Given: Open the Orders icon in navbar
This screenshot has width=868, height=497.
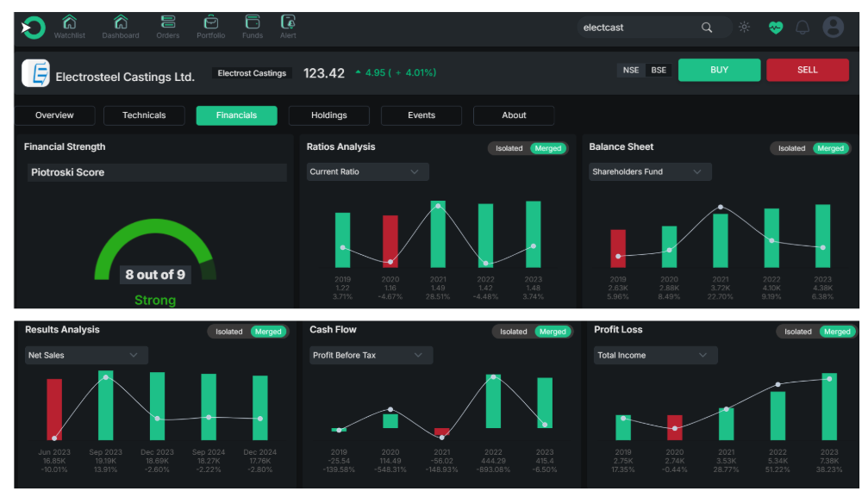Looking at the screenshot, I should click(168, 22).
